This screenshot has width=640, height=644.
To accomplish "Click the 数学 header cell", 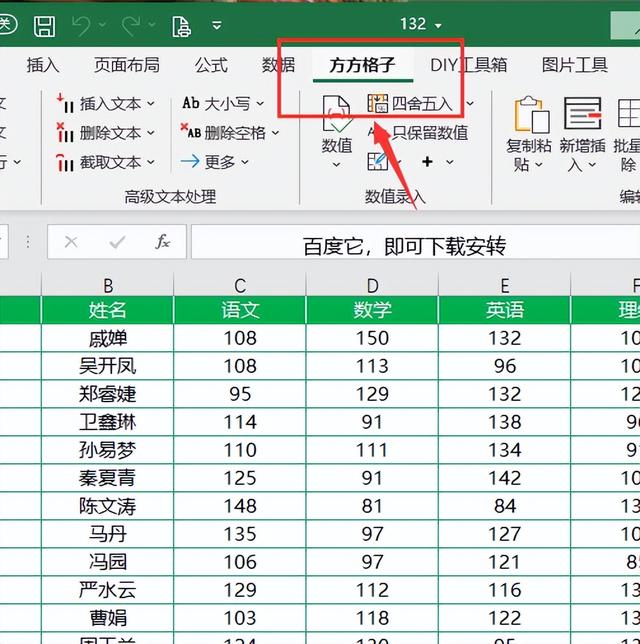I will (372, 310).
